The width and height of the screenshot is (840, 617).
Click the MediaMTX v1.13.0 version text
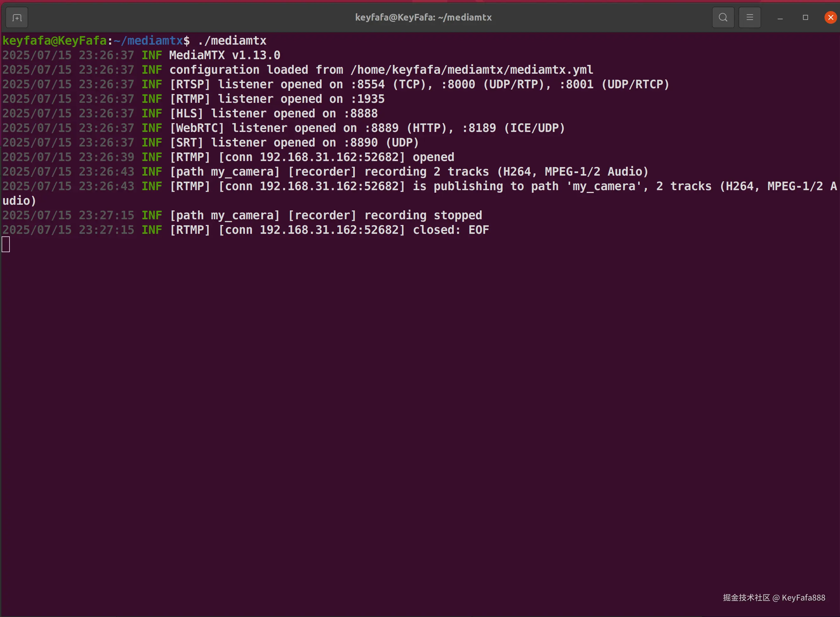224,55
